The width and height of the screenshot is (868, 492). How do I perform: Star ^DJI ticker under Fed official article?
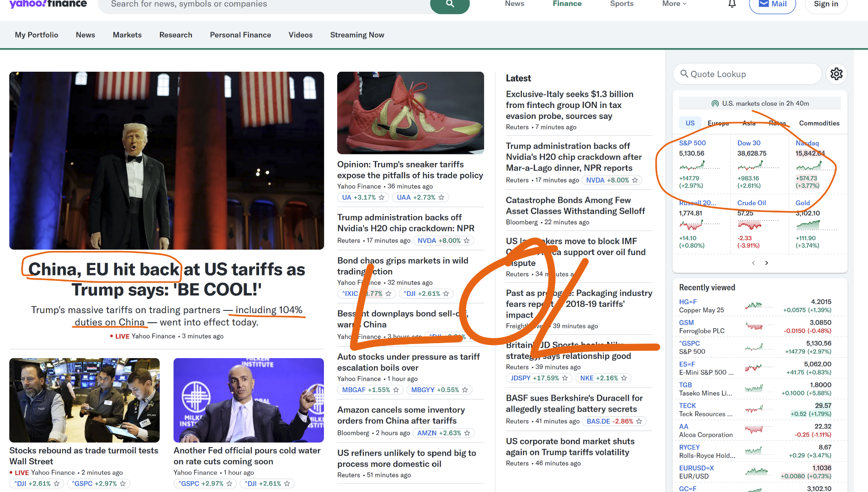287,484
